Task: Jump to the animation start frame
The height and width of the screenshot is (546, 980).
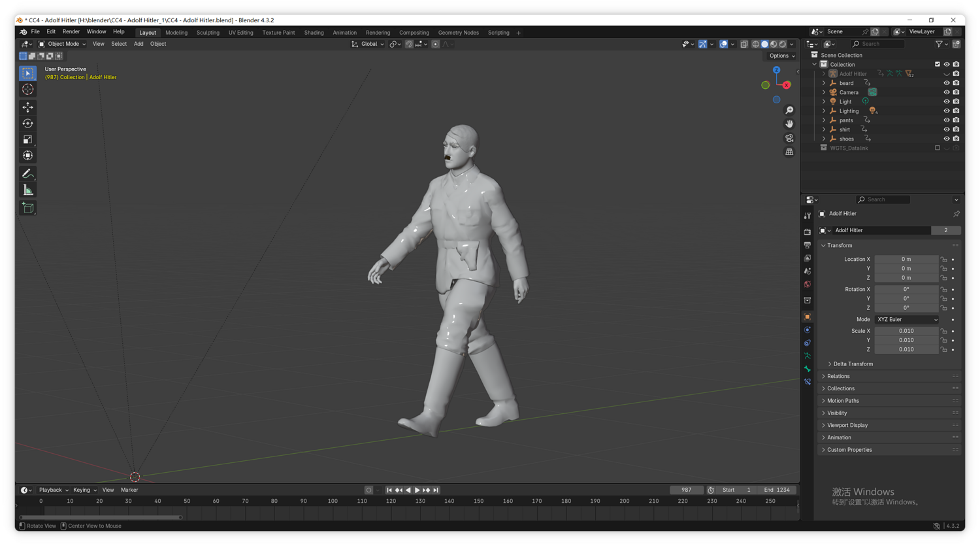Action: [x=389, y=490]
